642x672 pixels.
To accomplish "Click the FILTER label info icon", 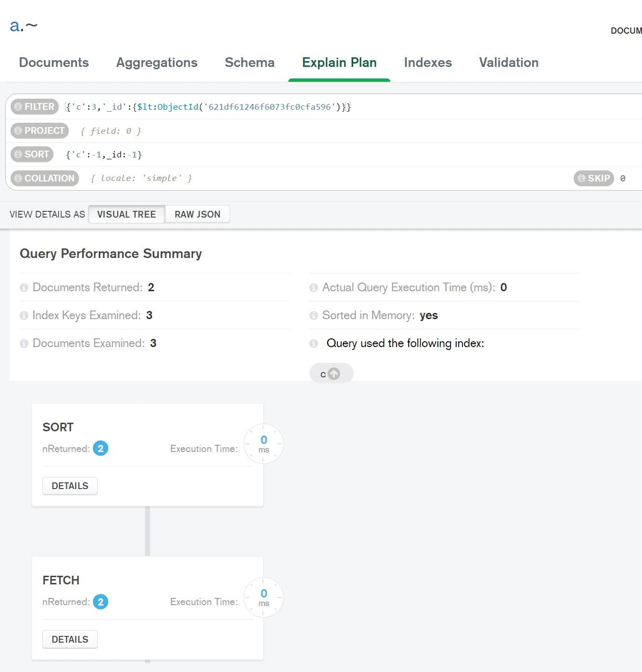I will coord(18,107).
